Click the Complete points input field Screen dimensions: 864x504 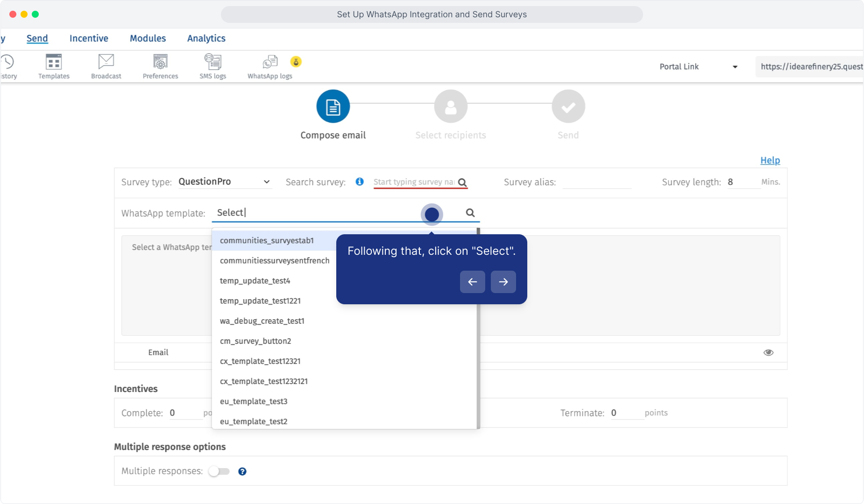tap(185, 413)
